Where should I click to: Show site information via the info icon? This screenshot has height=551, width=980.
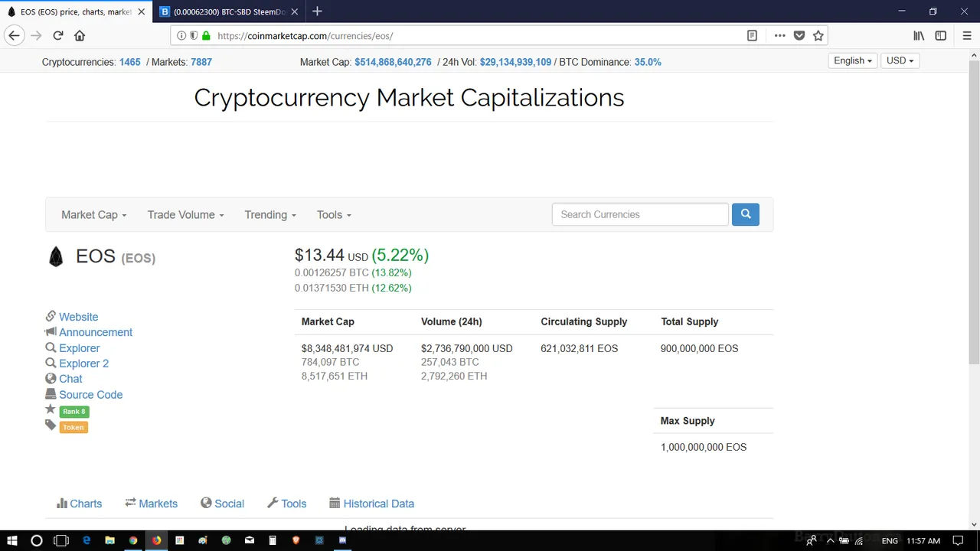pyautogui.click(x=181, y=35)
